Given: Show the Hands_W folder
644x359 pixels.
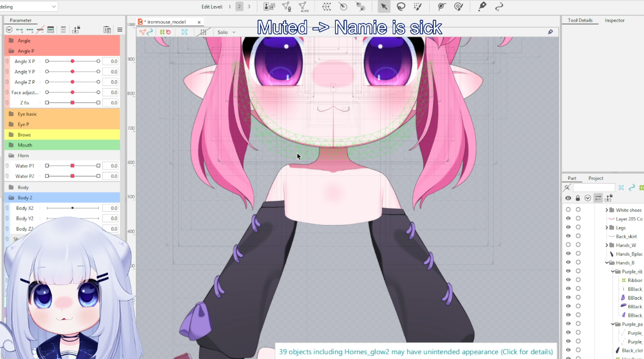Looking at the screenshot, I should pyautogui.click(x=568, y=245).
